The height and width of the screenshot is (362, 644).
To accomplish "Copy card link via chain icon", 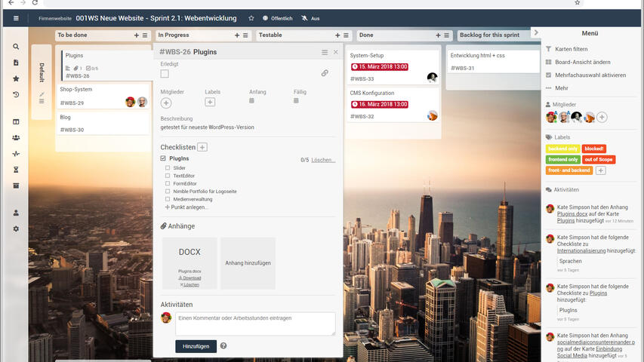I will (325, 73).
